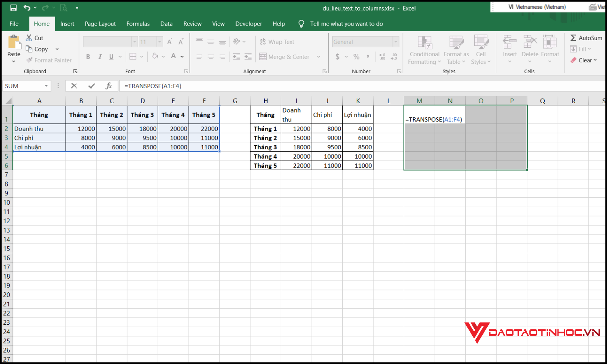
Task: Open the font size dropdown
Action: (x=159, y=42)
